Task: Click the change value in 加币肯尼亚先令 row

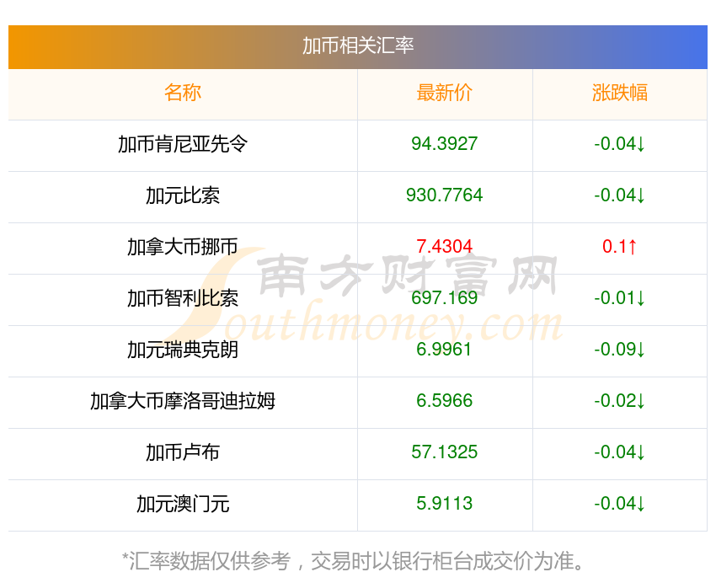Action: click(620, 144)
